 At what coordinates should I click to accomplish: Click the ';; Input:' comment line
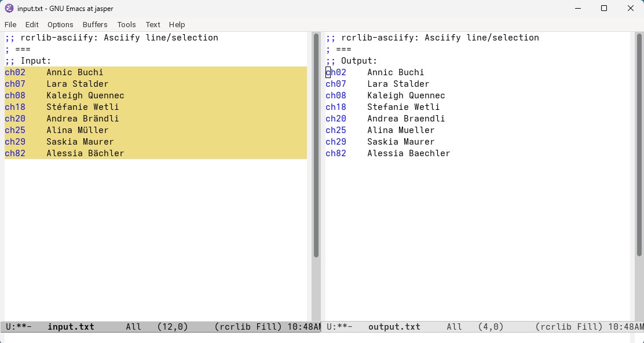point(28,61)
